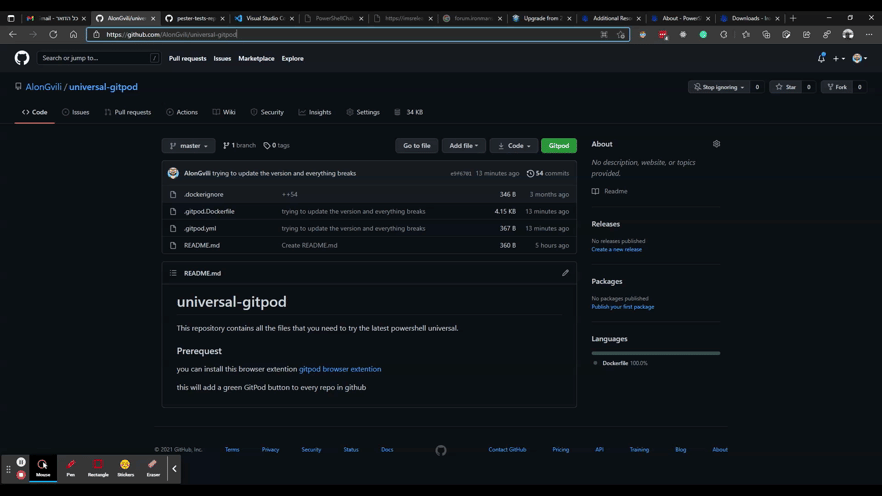This screenshot has width=882, height=496.
Task: Open Marketplace in top navigation
Action: point(256,58)
